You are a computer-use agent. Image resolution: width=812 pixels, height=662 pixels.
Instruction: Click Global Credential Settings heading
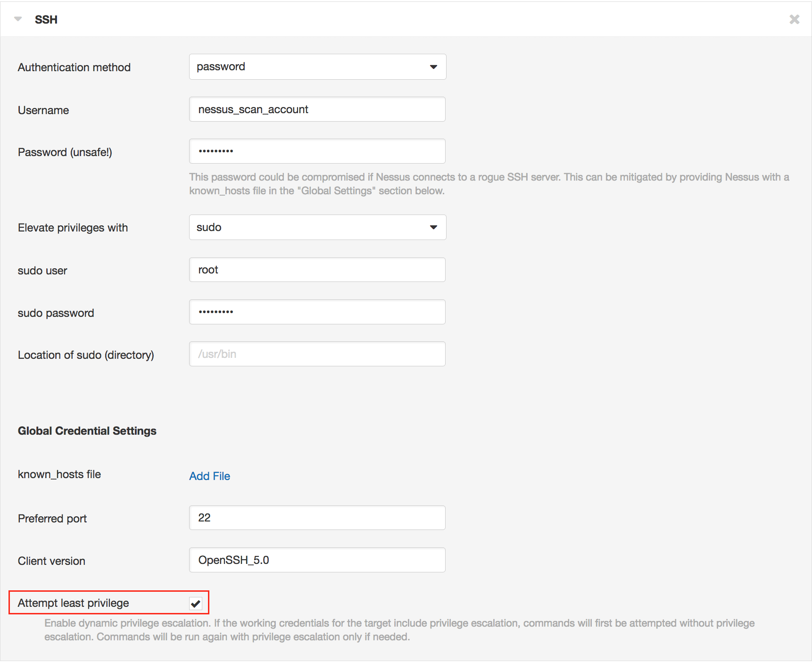[x=87, y=431]
